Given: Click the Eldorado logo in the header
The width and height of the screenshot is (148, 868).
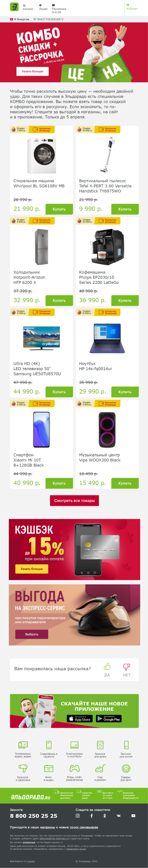Looking at the screenshot, I should click(14, 7).
